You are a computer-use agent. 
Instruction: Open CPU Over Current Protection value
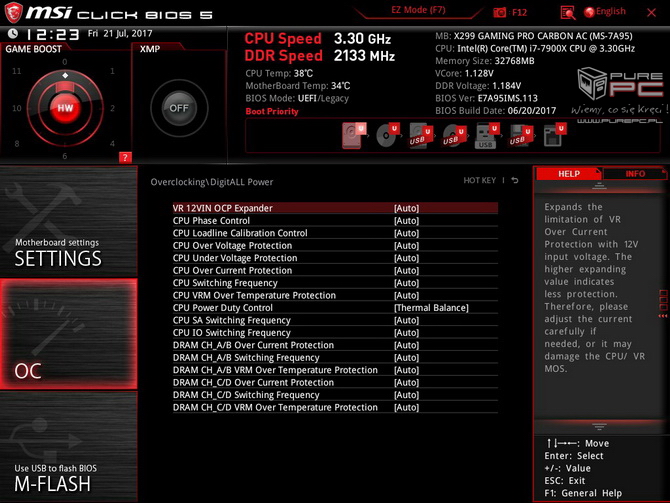[406, 270]
